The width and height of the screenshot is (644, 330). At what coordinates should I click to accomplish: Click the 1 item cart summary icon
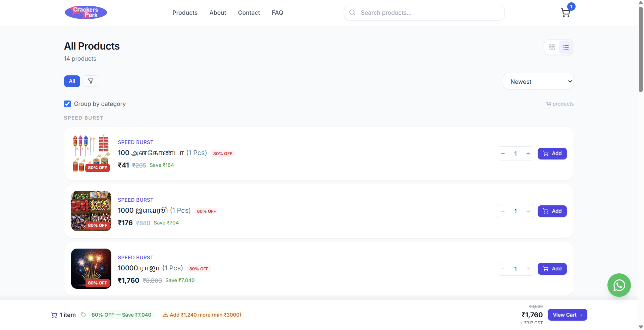(54, 315)
